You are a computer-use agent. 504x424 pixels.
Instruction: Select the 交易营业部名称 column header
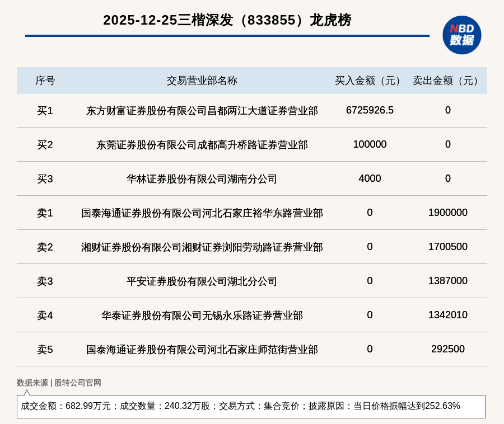(x=202, y=81)
